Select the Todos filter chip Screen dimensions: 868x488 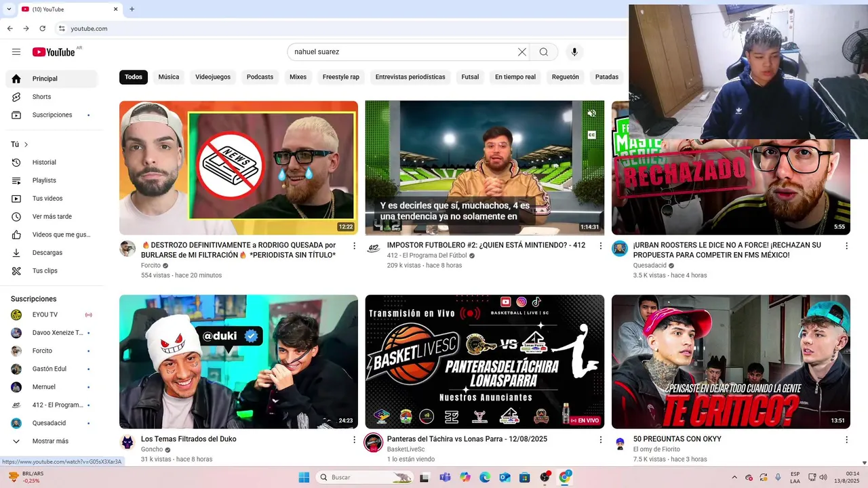pos(134,77)
